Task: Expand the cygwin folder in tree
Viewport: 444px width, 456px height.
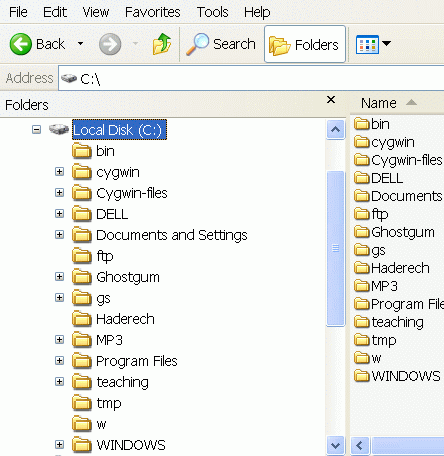Action: click(x=59, y=172)
